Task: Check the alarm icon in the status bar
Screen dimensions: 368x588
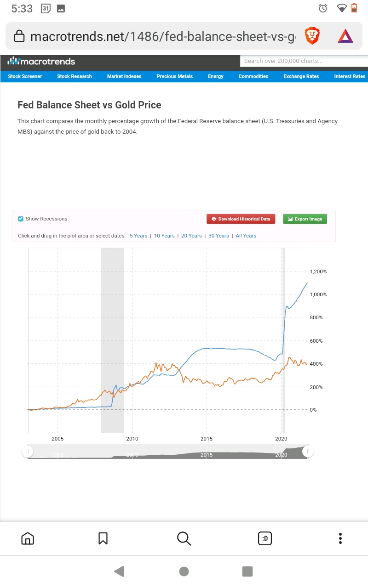Action: (323, 8)
